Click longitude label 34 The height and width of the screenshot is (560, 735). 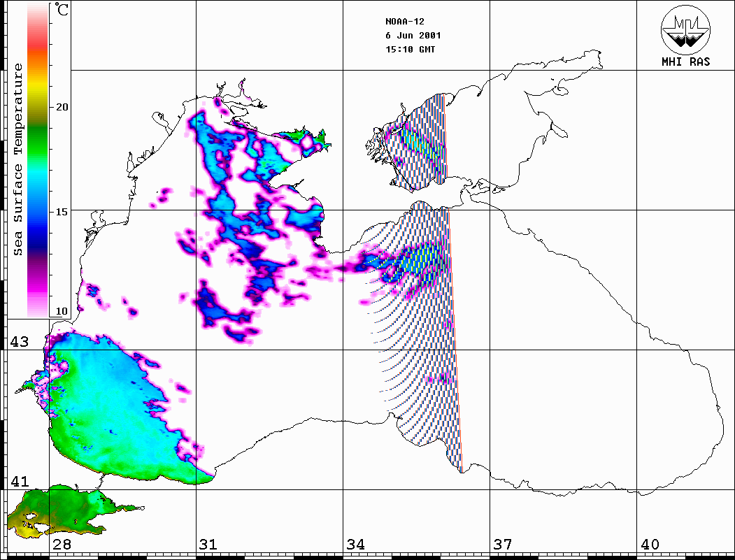point(355,545)
